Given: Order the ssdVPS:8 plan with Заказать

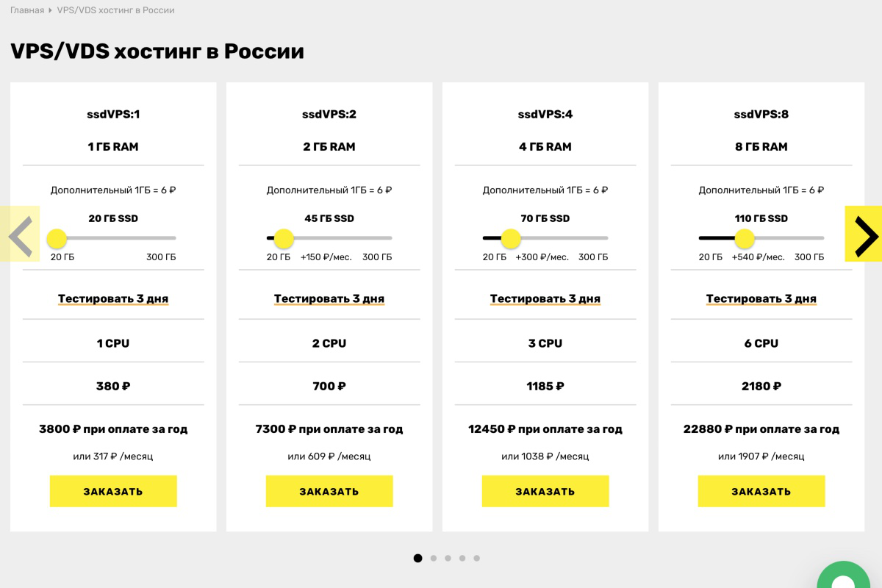Looking at the screenshot, I should click(x=761, y=491).
